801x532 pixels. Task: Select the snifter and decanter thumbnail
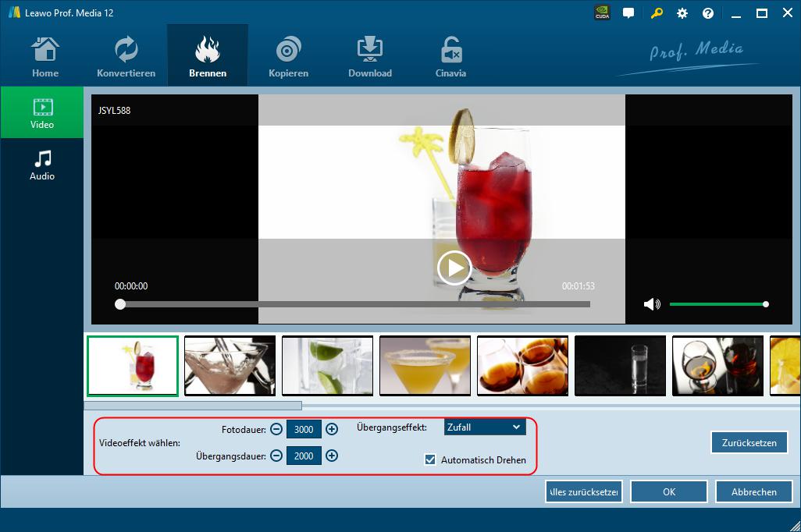click(717, 366)
